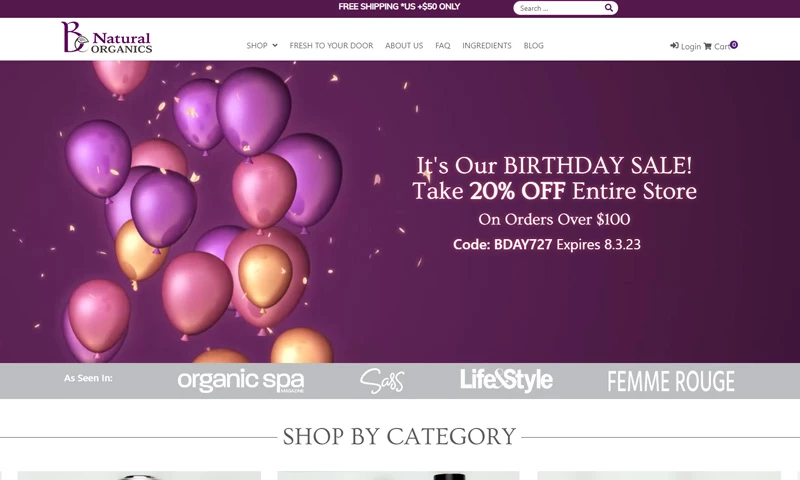Open the About Us page
800x480 pixels.
[404, 45]
